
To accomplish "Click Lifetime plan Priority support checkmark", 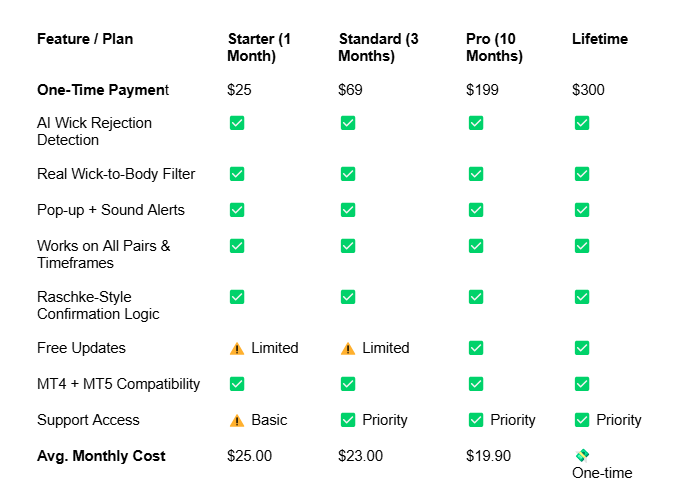I will [x=582, y=420].
